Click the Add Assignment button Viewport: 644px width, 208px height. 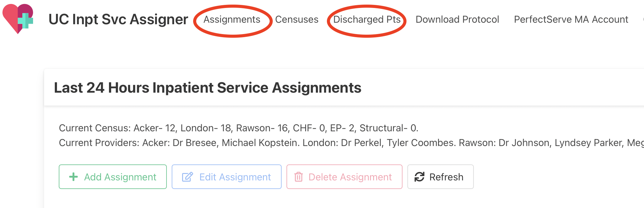point(113,177)
